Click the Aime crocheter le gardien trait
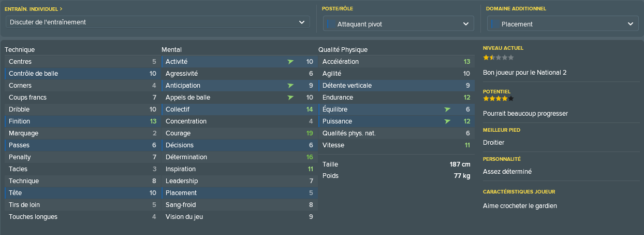 click(x=520, y=206)
